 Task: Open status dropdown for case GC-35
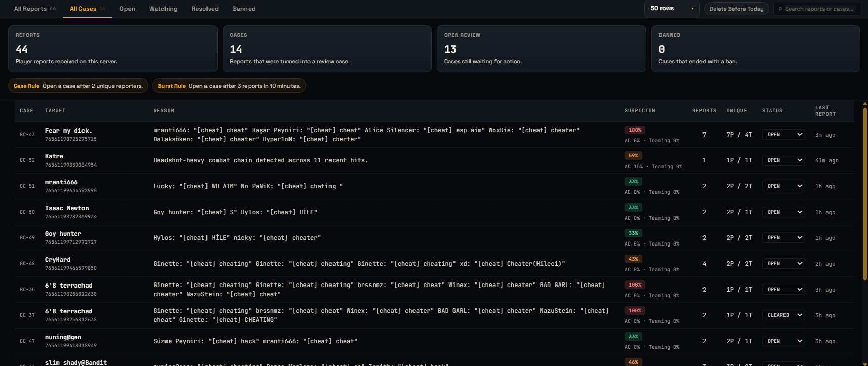[x=783, y=290]
